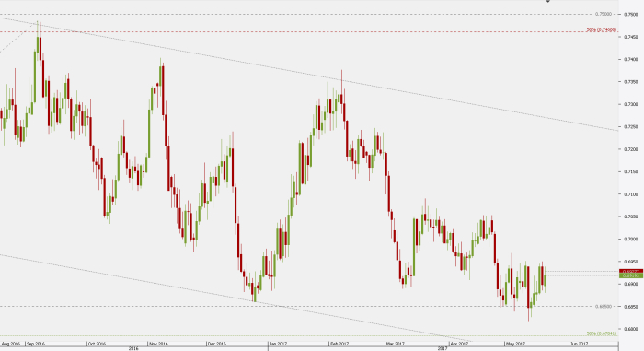Click the Oct 2016 time axis label
The width and height of the screenshot is (644, 351).
click(97, 344)
